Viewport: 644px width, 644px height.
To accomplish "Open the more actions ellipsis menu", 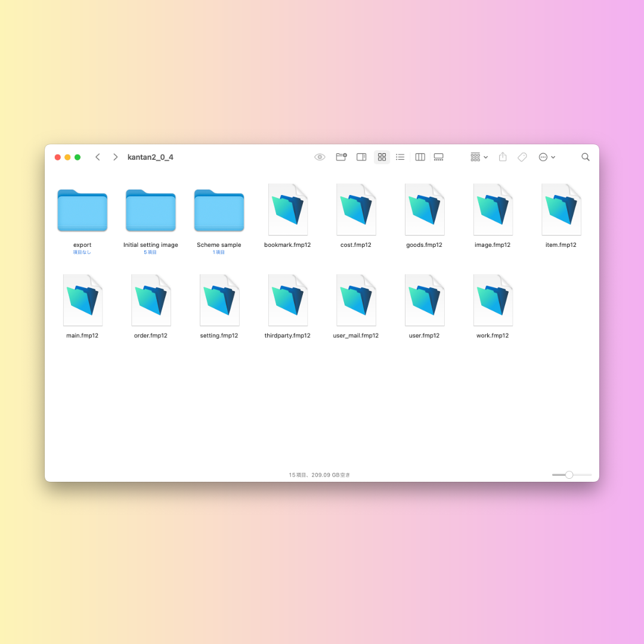I will [546, 157].
